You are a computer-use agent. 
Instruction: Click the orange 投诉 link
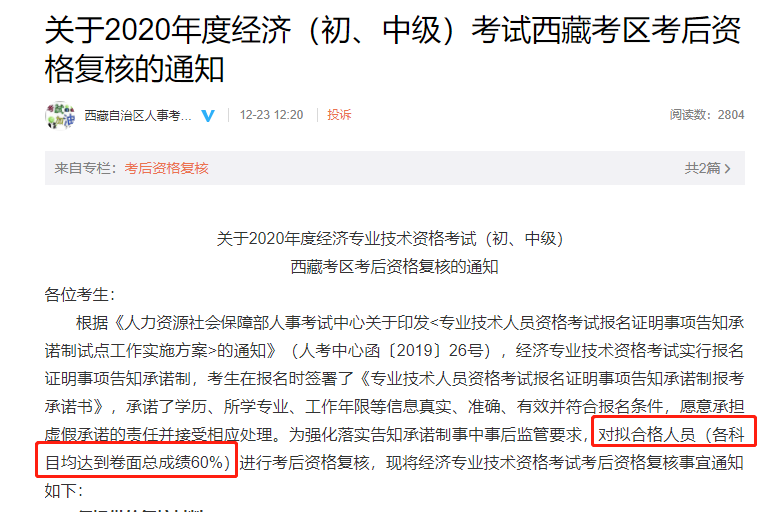339,115
